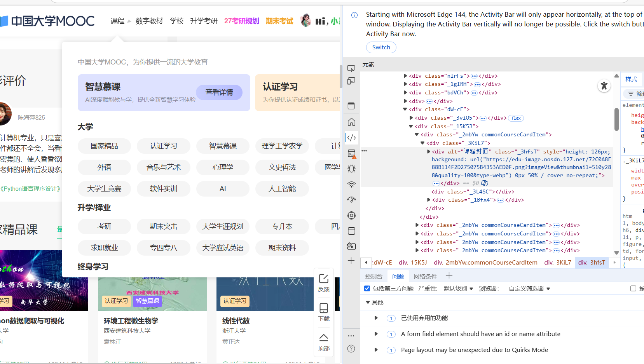Click the 人工智能 category pill
644x364 pixels.
[x=282, y=189]
